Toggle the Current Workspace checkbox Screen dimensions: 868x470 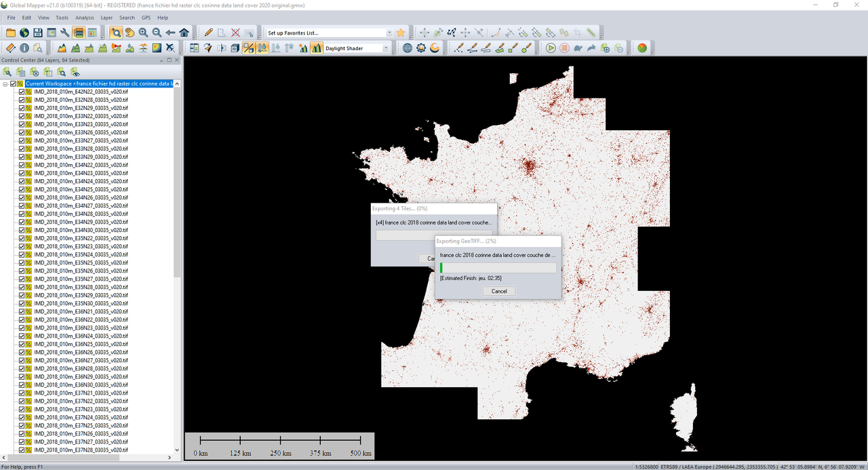coord(13,83)
